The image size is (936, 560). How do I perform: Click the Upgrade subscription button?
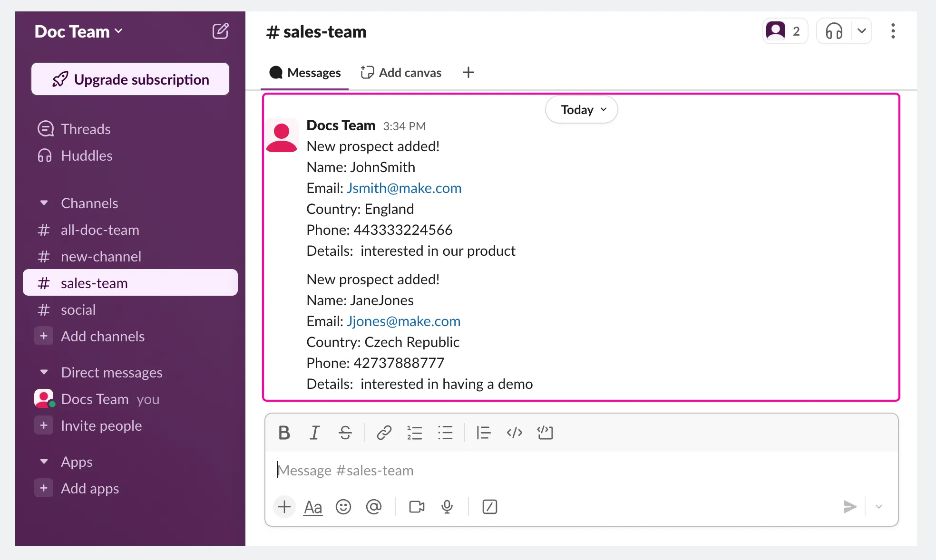(130, 79)
